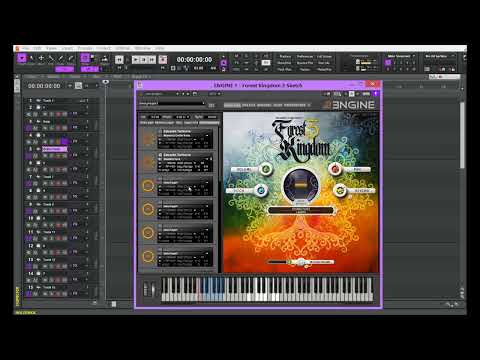The image size is (480, 360).
Task: Click the Track view time readout 00:00:00:00
Action: click(44, 86)
